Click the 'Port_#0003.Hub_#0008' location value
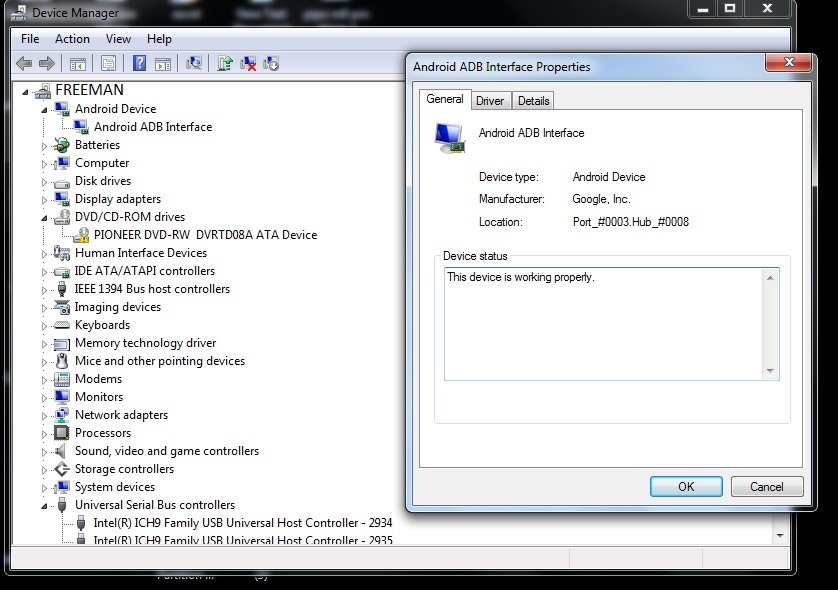 (x=631, y=222)
